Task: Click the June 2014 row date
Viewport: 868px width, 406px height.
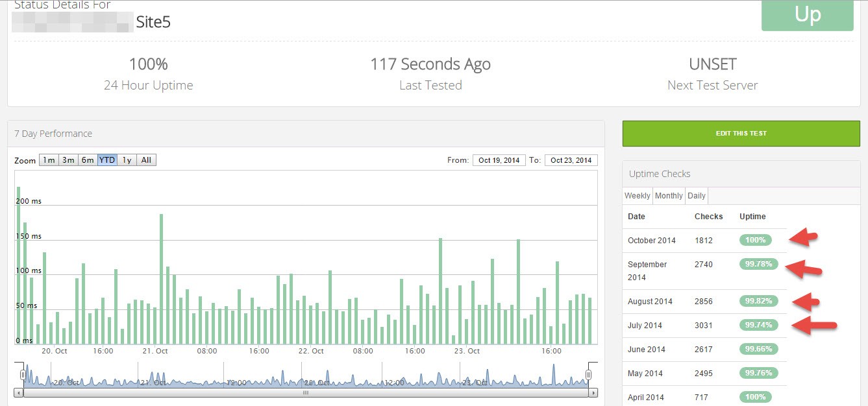Action: pyautogui.click(x=647, y=350)
